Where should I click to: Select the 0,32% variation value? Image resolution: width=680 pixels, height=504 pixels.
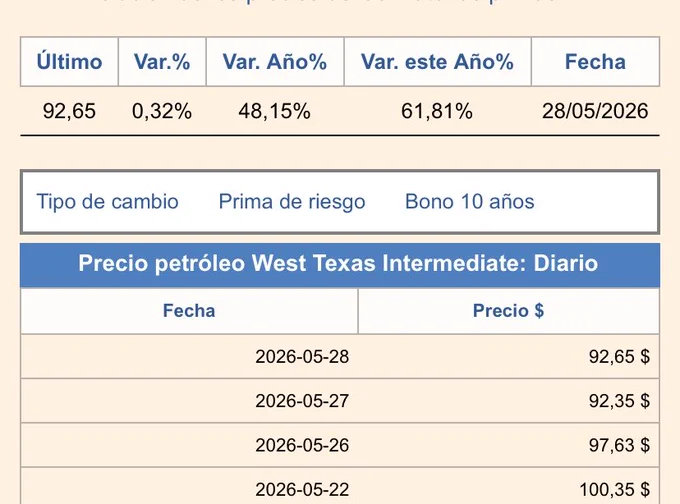tap(162, 111)
